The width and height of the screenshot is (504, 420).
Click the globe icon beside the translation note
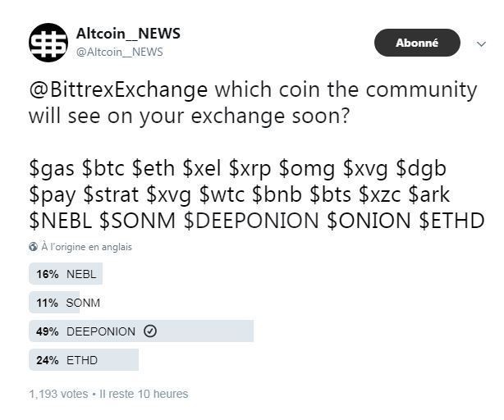click(33, 247)
